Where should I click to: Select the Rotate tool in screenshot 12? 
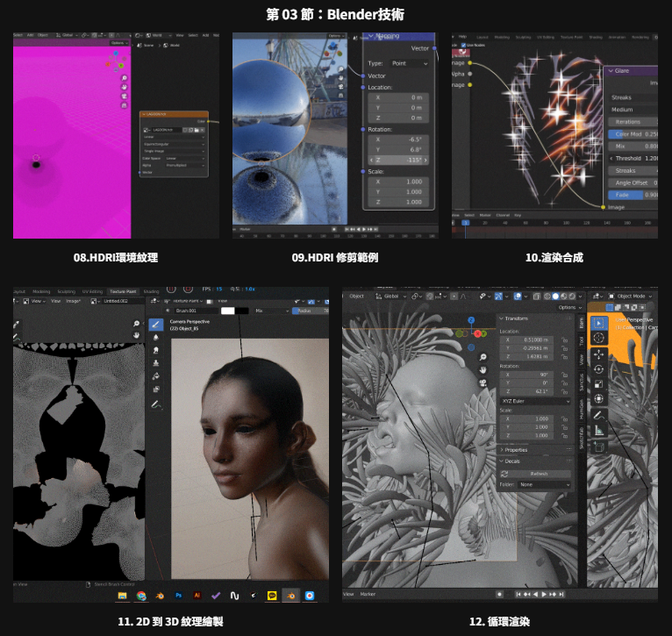(598, 369)
